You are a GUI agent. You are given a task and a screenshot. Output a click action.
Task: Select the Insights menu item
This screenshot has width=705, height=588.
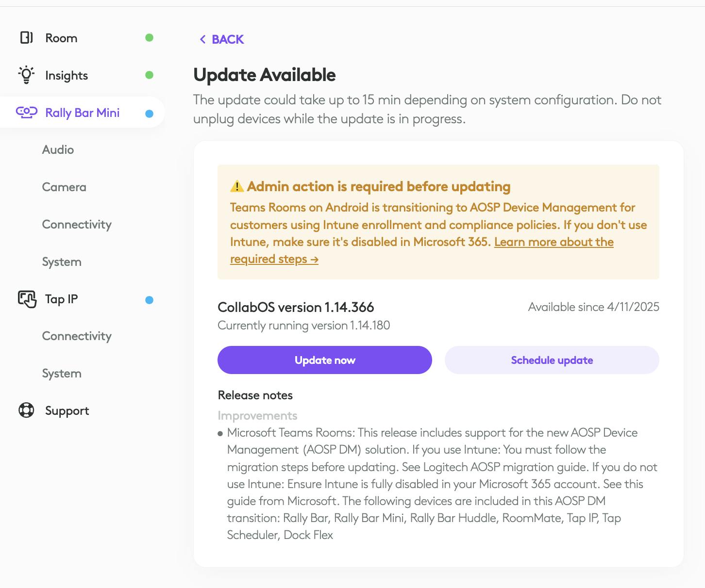(67, 76)
